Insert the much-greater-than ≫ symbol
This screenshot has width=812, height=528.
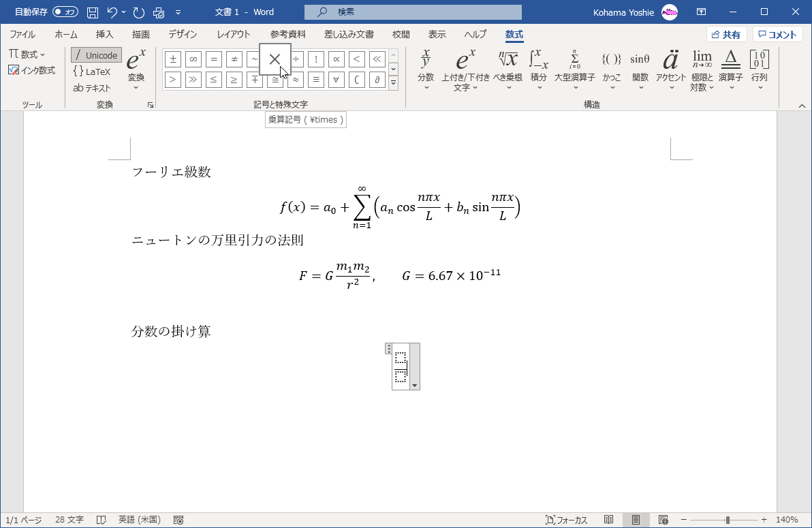coord(193,80)
